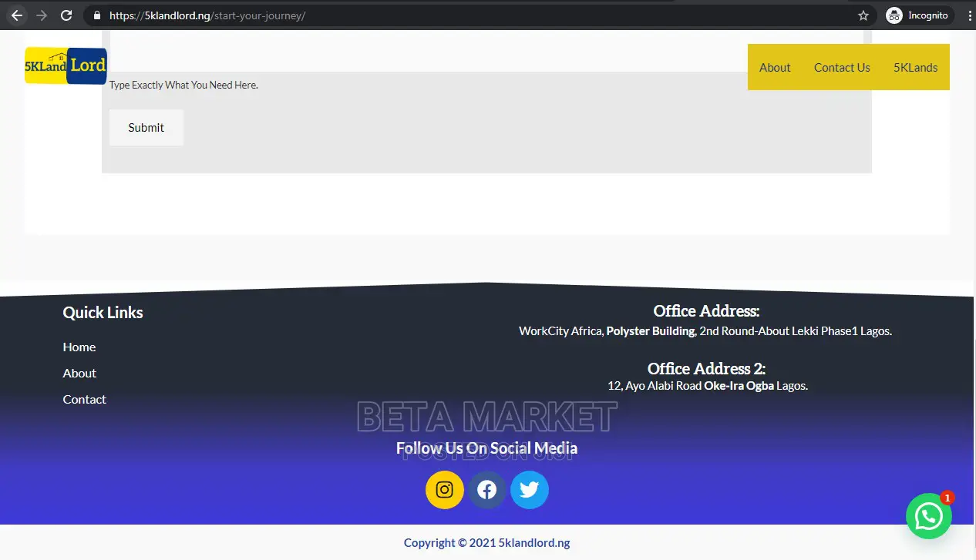Click the '12, Ayo Alabi Road' address text
This screenshot has height=560, width=976.
[708, 386]
